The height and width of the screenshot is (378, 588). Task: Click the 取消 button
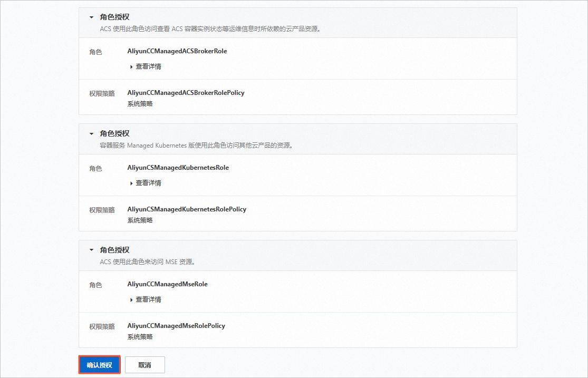point(144,365)
